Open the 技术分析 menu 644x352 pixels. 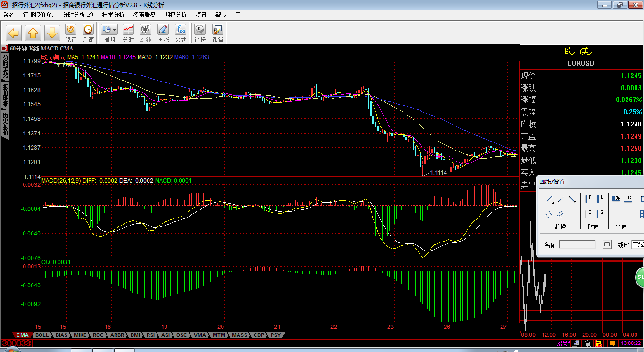coord(113,15)
